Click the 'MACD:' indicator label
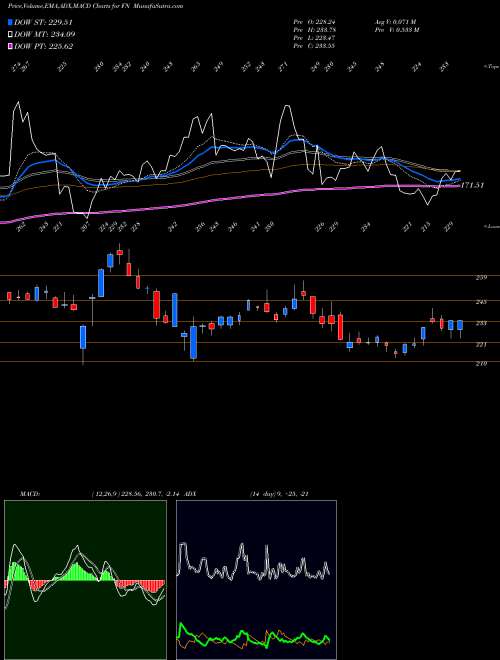The image size is (500, 660). tap(30, 493)
